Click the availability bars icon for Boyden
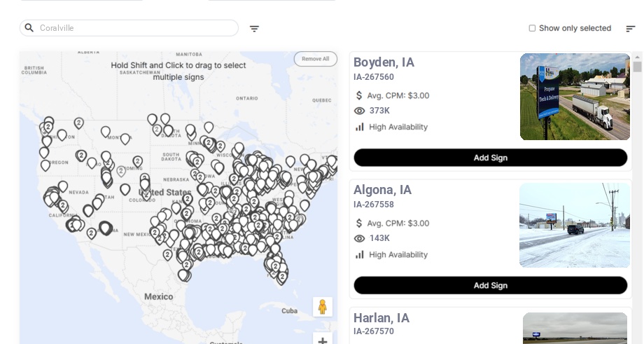The height and width of the screenshot is (344, 644). pos(360,127)
